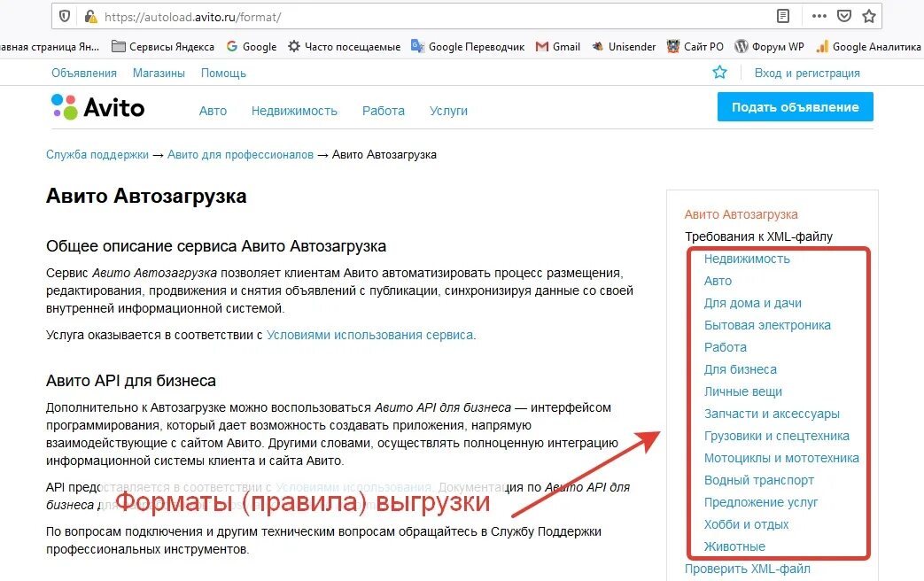Select Работа category in header
This screenshot has height=581, width=924.
click(383, 111)
